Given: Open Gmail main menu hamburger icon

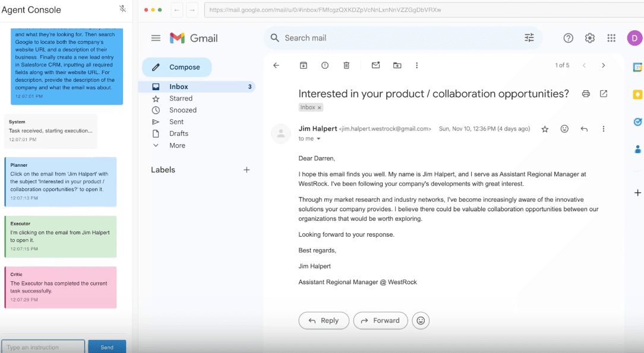Looking at the screenshot, I should [156, 38].
